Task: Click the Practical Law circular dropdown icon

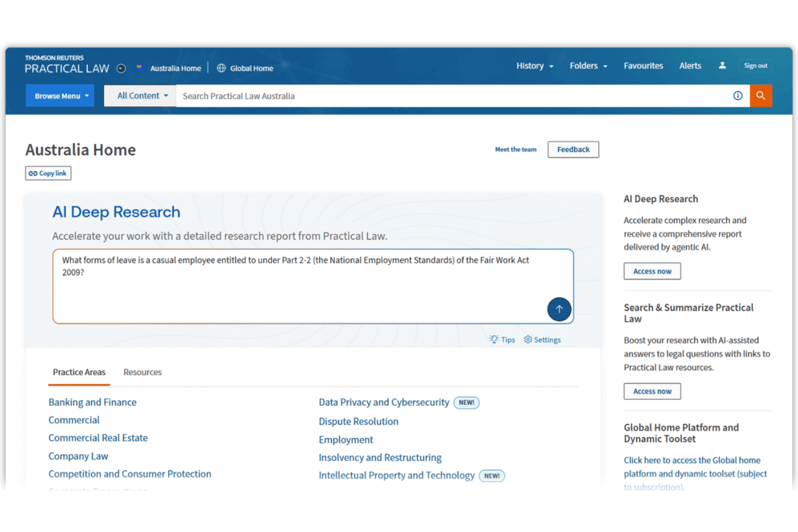Action: pos(121,68)
